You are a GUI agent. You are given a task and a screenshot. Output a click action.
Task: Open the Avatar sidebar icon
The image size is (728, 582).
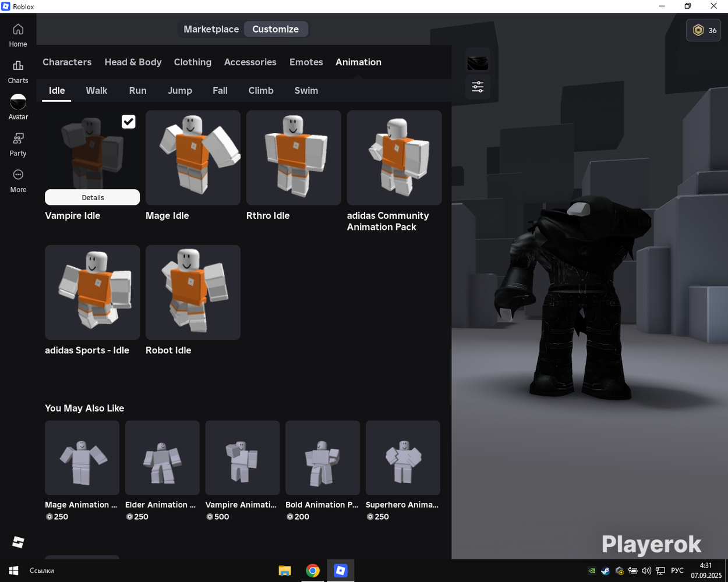(18, 108)
